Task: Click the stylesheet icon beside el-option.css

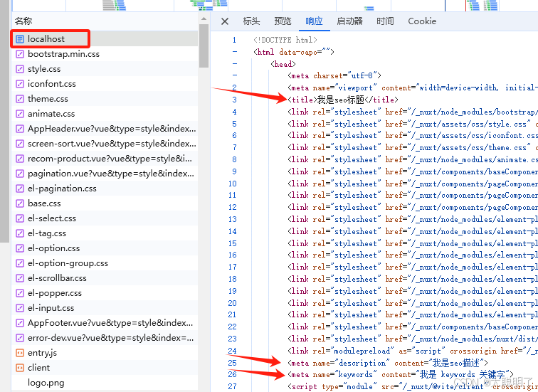Action: tap(20, 248)
